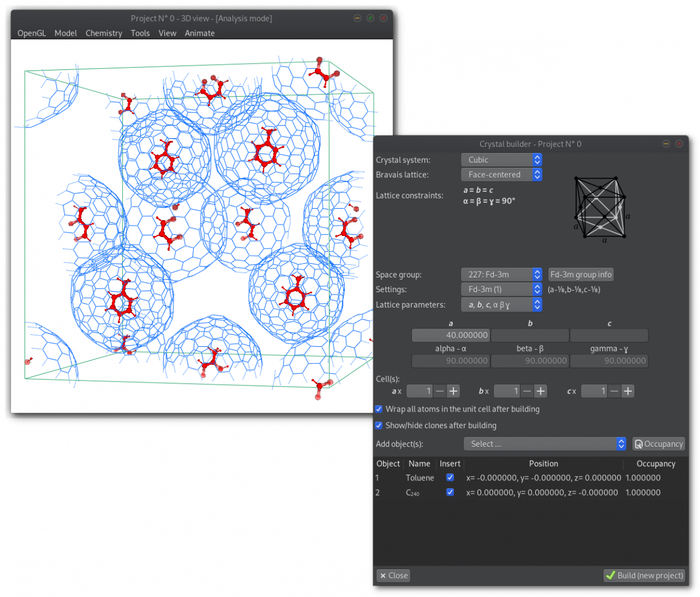Toggle show/hide clones after building
700x597 pixels.
(x=379, y=425)
